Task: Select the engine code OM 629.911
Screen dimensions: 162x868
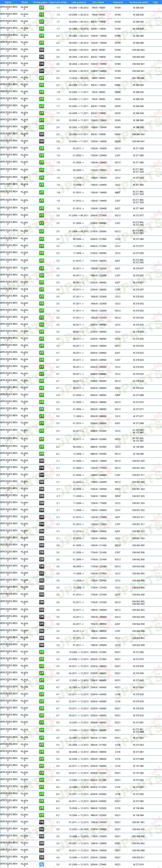Action: click(x=138, y=857)
